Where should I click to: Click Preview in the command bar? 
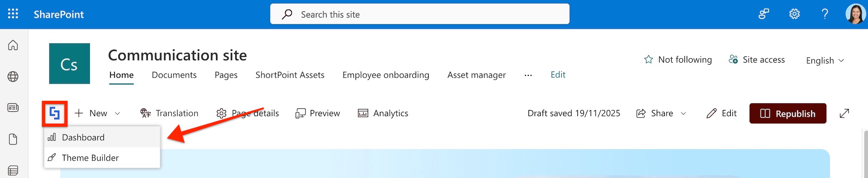pyautogui.click(x=318, y=113)
